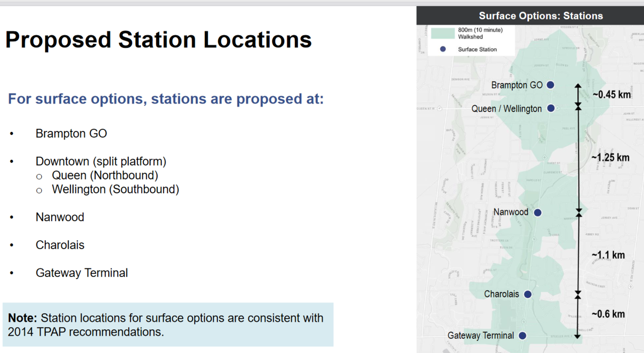The height and width of the screenshot is (353, 644).
Task: Click the ~1.1 km distance label
Action: tap(608, 255)
